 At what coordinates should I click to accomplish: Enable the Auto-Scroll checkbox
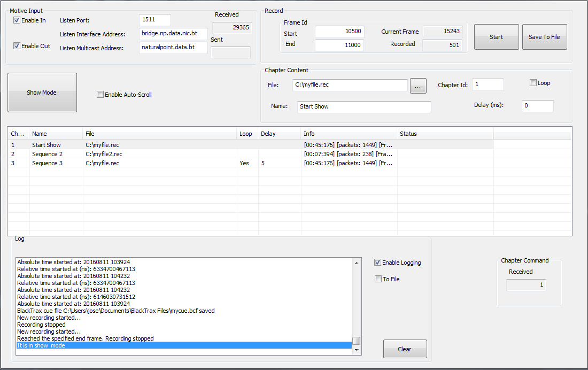click(100, 95)
